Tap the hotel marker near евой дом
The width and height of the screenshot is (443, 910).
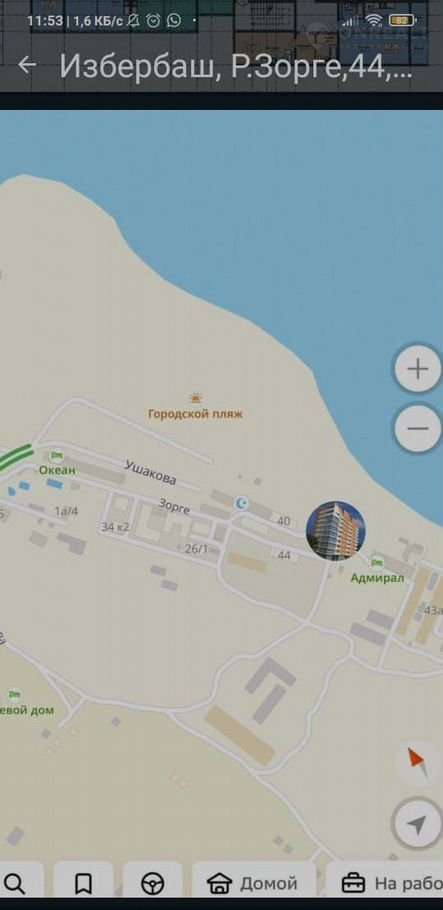coord(15,694)
